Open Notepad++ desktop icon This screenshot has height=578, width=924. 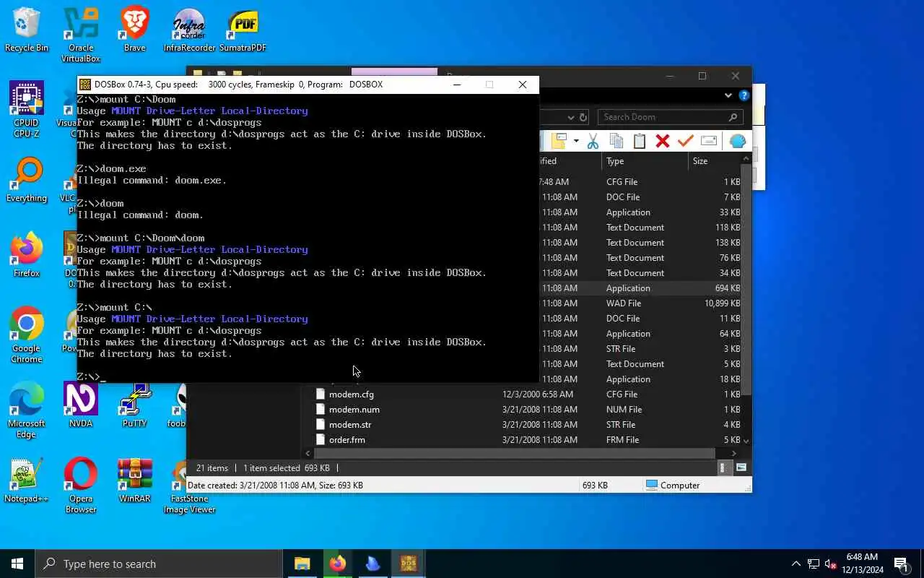click(27, 481)
